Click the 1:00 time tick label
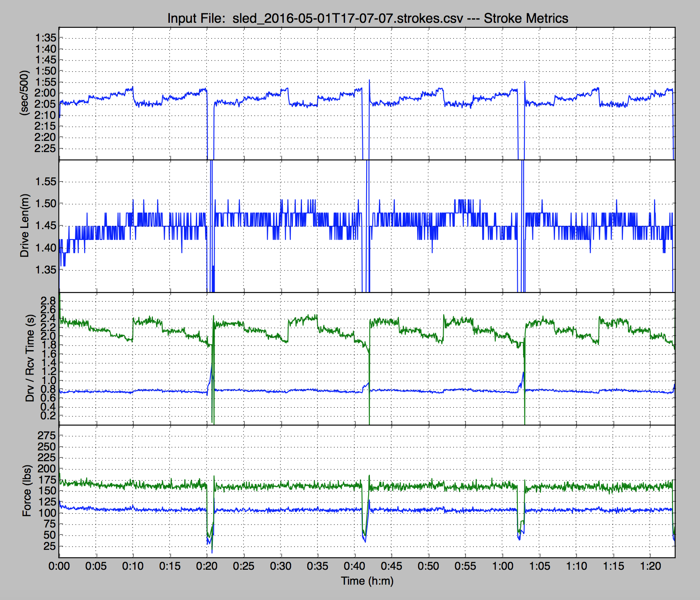 [x=502, y=566]
